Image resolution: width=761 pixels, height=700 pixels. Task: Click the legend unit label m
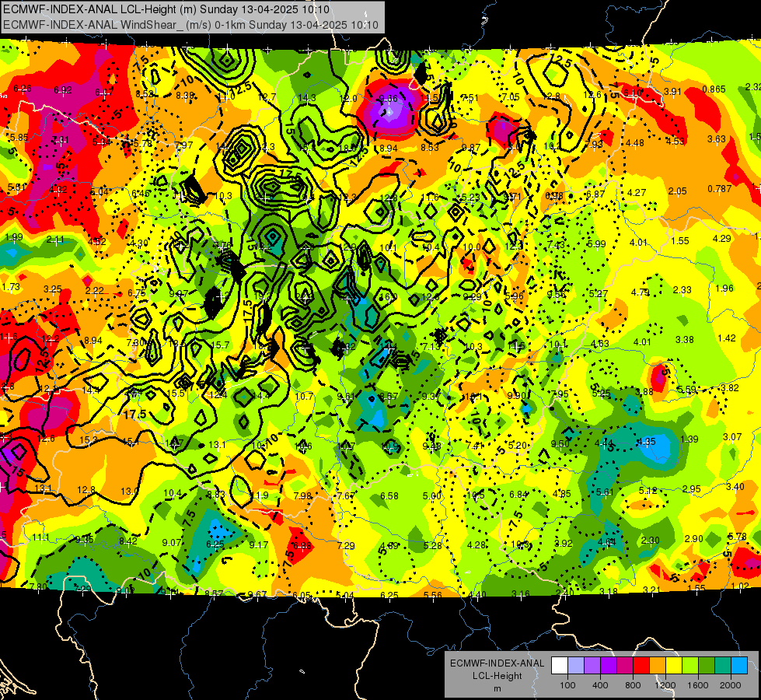pos(497,688)
